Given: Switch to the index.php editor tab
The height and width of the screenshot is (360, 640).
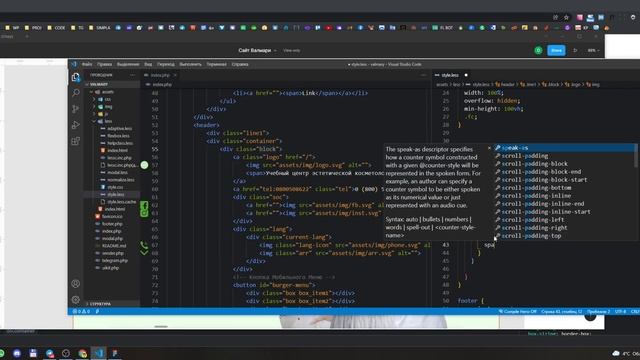Looking at the screenshot, I should point(159,75).
